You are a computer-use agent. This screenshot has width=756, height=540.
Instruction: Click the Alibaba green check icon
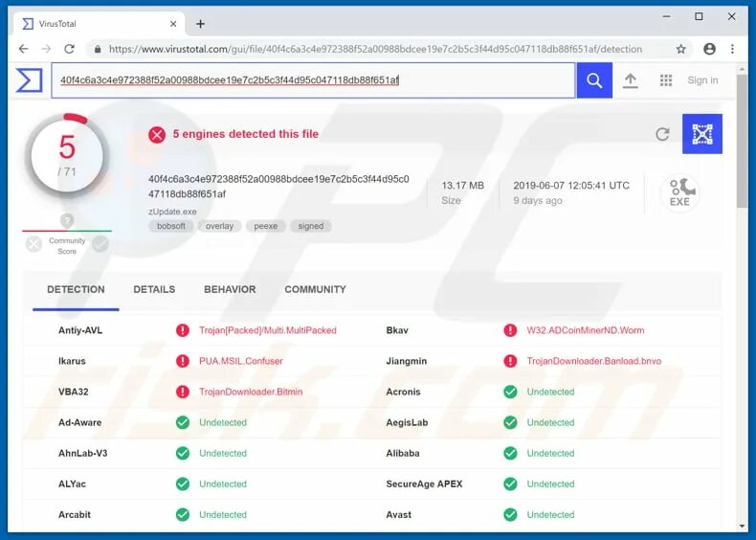point(510,453)
